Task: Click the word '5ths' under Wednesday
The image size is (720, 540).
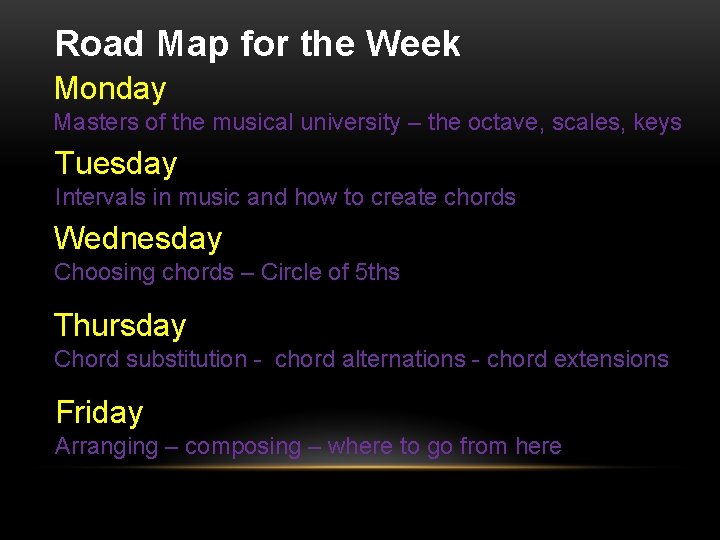Action: click(377, 272)
